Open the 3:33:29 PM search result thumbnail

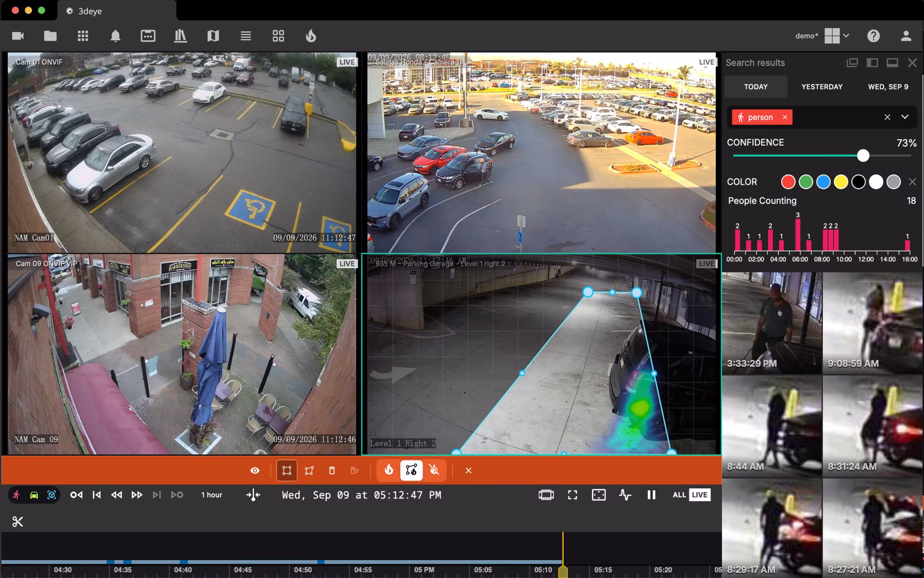click(772, 323)
